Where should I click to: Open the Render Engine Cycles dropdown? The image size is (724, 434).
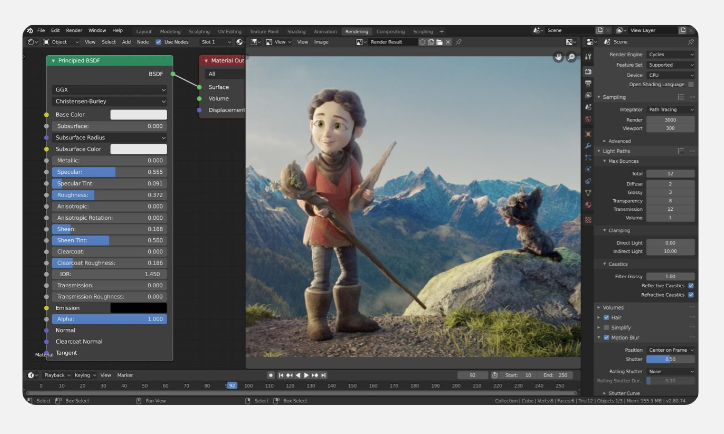click(x=670, y=54)
